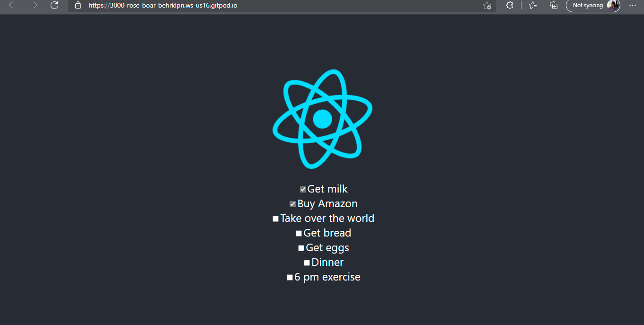Viewport: 644px width, 325px height.
Task: Uncheck the Buy Amazon checkbox
Action: [x=293, y=204]
